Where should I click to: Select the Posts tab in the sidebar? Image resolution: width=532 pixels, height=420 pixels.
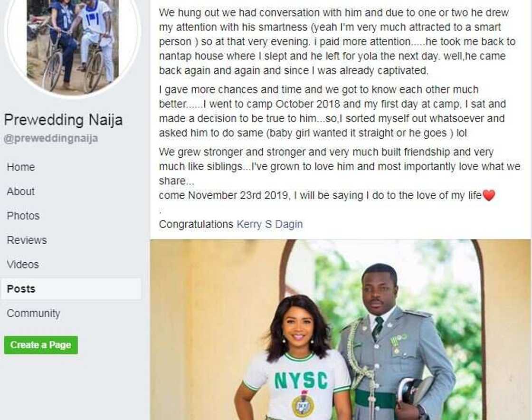pos(21,289)
